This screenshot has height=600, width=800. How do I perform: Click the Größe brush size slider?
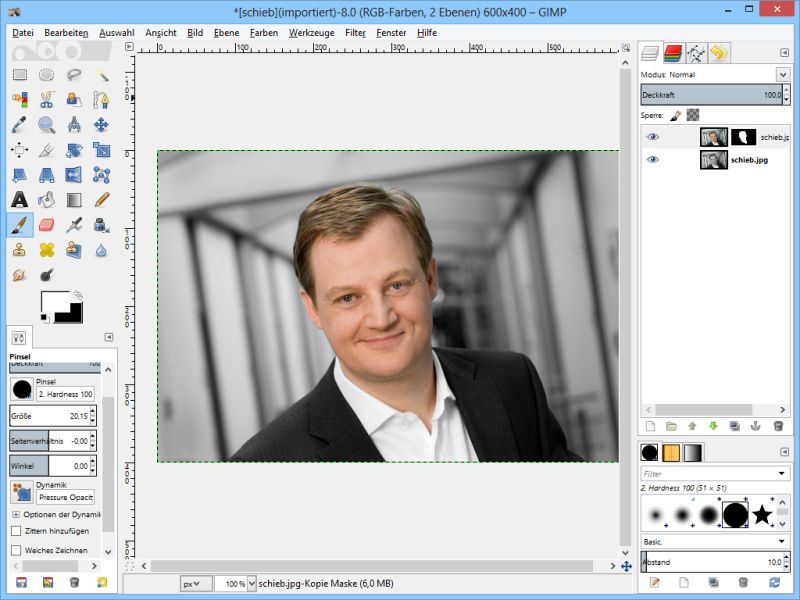click(49, 416)
